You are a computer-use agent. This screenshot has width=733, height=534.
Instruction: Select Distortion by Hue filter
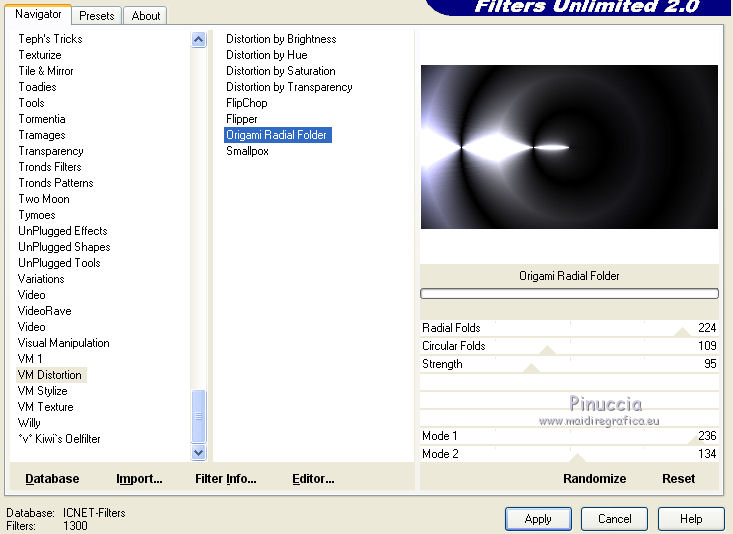click(x=266, y=55)
